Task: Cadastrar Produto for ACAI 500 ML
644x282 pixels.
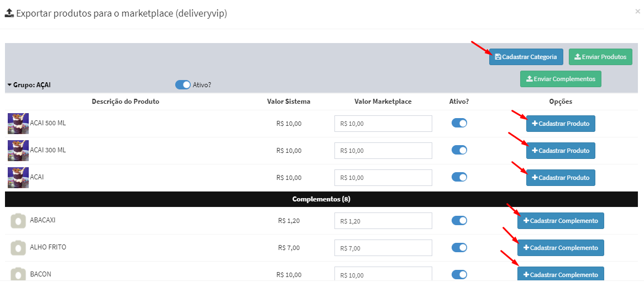Action: click(561, 124)
